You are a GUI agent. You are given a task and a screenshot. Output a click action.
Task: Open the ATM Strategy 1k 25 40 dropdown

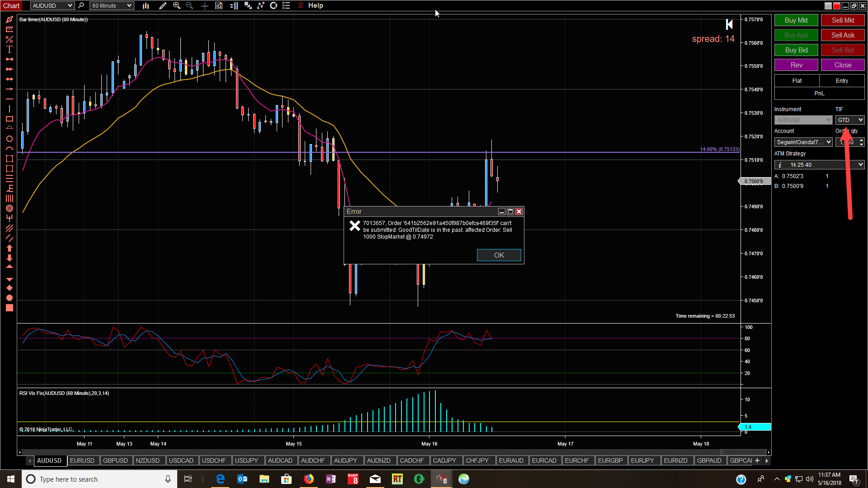(x=860, y=164)
